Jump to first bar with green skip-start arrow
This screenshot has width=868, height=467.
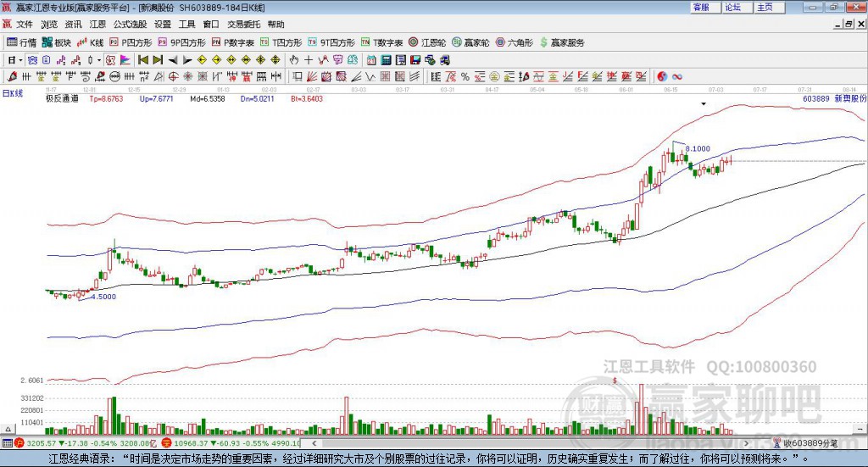142,60
